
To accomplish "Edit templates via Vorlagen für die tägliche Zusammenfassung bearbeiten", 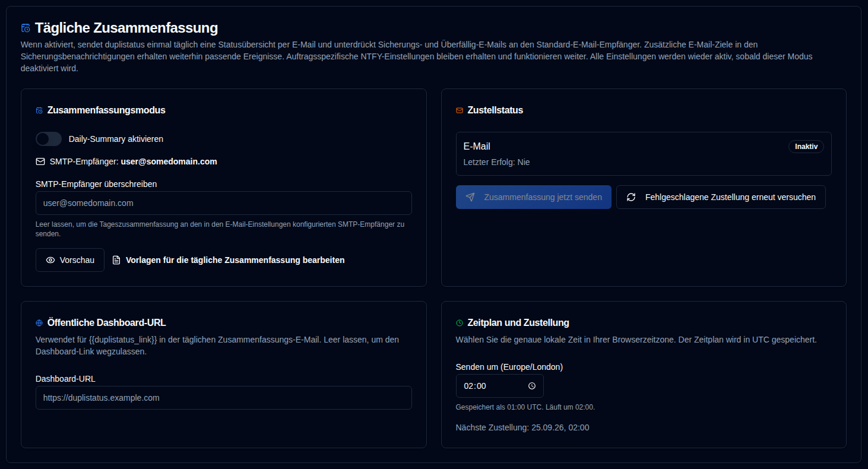I will (229, 260).
